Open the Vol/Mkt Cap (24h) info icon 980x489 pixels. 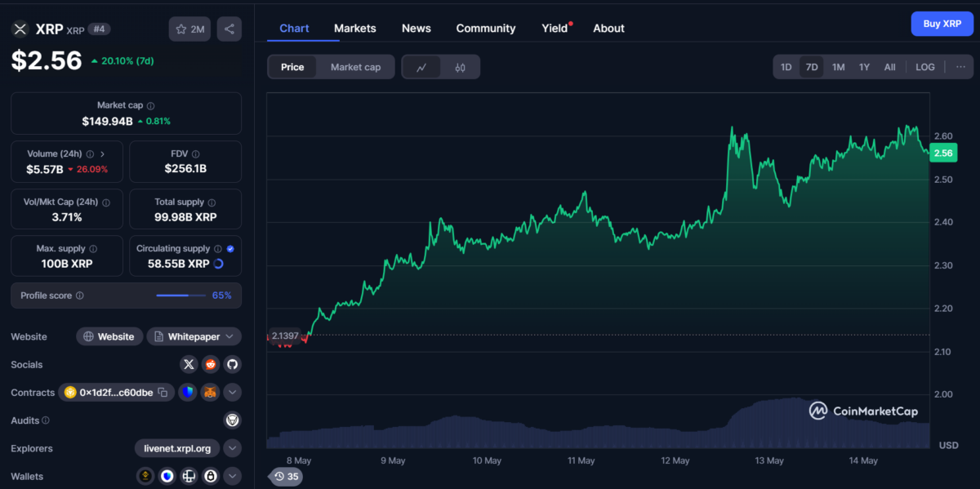tap(106, 202)
